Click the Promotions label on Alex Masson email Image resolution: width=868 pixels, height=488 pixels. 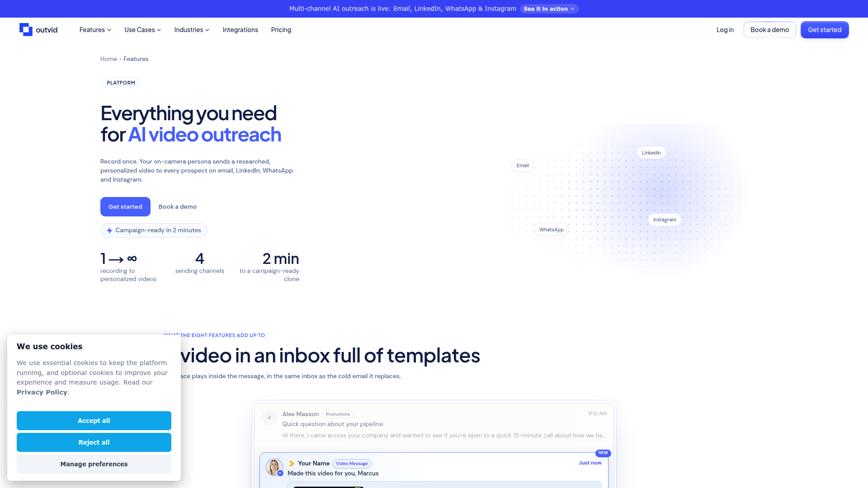[x=338, y=414]
